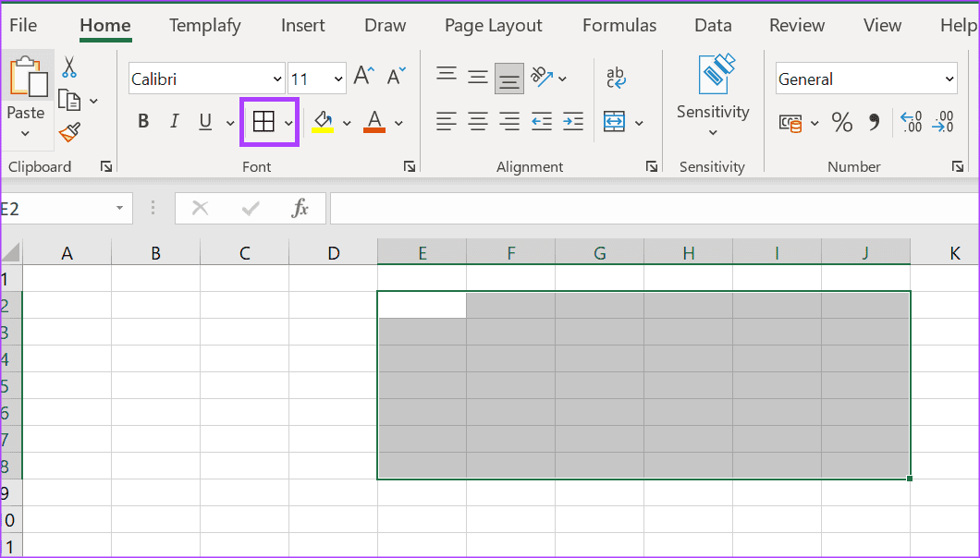Apply borders using the Borders grid icon

tap(263, 122)
